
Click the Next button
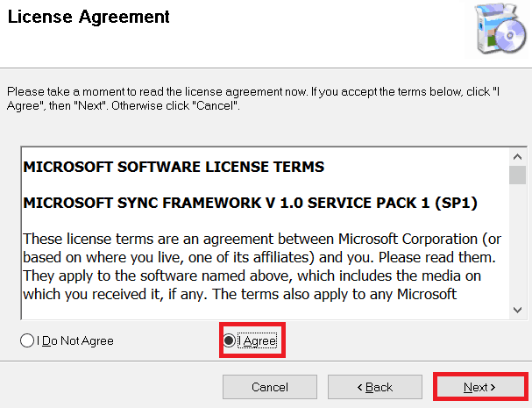[479, 387]
